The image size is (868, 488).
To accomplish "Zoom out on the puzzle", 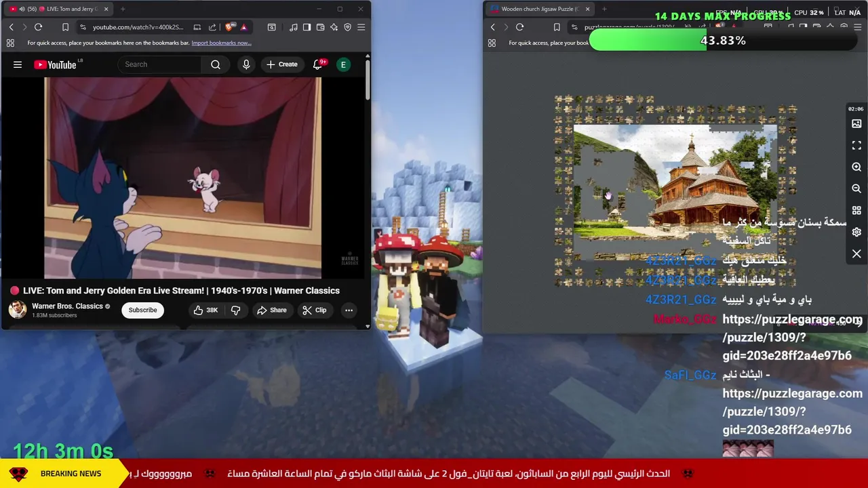I will coord(856,188).
